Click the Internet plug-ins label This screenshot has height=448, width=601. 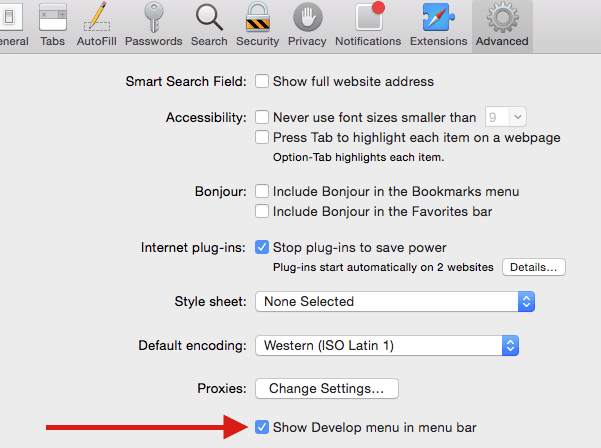click(x=193, y=248)
